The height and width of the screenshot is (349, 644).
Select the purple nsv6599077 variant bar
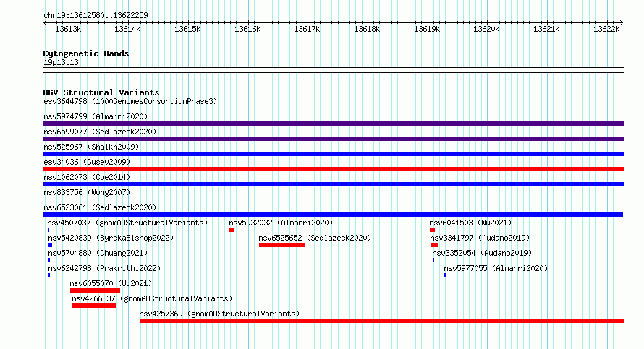coord(333,139)
